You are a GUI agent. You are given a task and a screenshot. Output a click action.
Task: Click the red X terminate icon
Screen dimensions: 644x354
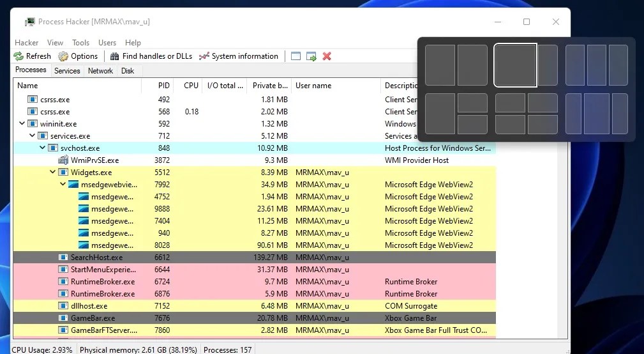(x=327, y=56)
